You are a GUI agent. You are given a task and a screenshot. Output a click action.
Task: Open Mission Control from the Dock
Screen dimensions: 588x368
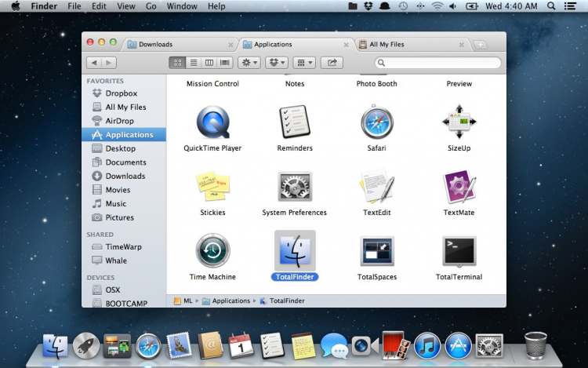click(x=117, y=345)
